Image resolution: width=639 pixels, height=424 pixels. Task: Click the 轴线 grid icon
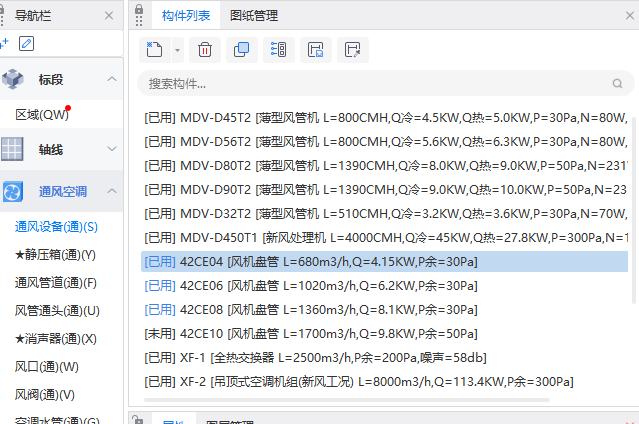12,149
